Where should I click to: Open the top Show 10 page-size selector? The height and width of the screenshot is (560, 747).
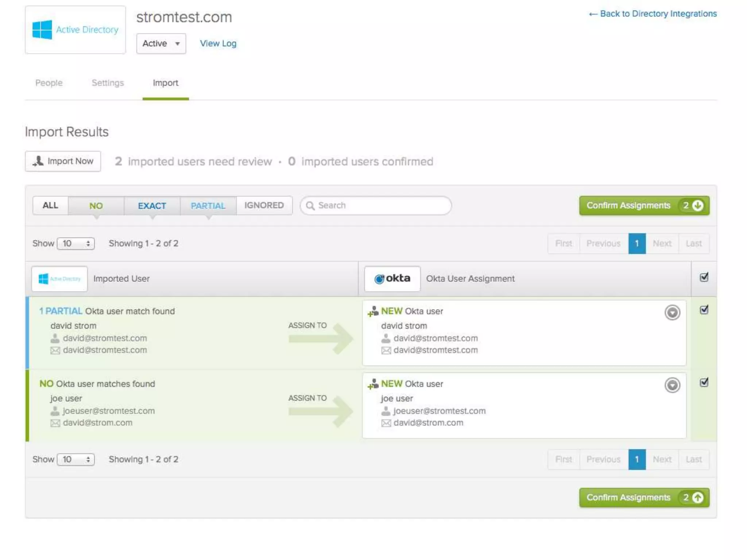tap(76, 244)
